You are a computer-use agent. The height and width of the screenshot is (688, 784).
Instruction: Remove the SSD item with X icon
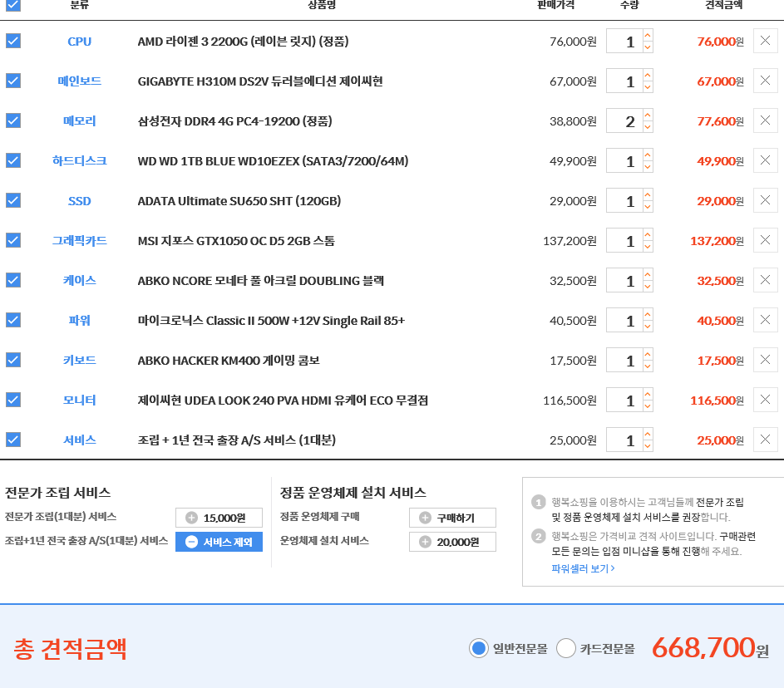coord(765,201)
